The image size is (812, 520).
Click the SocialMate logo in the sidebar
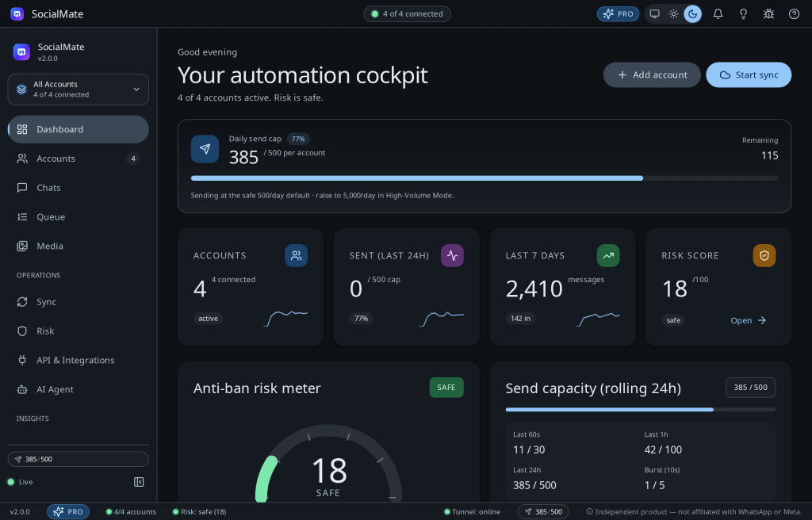[x=21, y=52]
